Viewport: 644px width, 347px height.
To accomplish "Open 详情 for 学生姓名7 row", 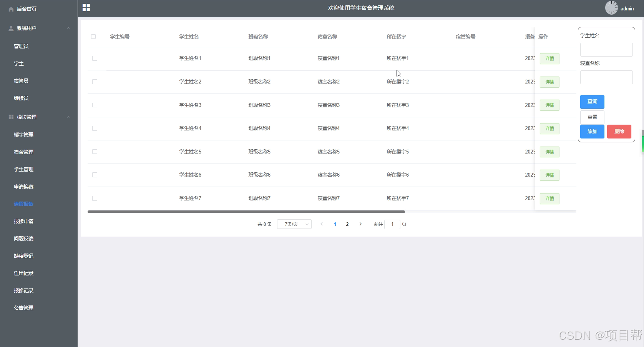I will click(x=549, y=199).
